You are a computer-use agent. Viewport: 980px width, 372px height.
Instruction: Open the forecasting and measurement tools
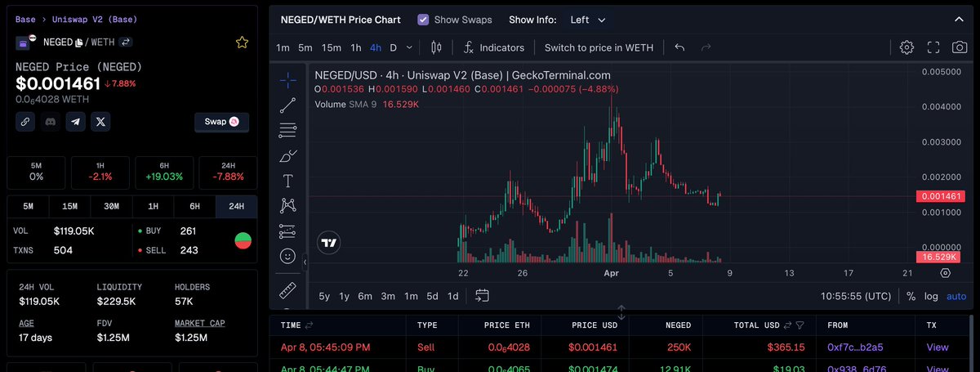(287, 231)
